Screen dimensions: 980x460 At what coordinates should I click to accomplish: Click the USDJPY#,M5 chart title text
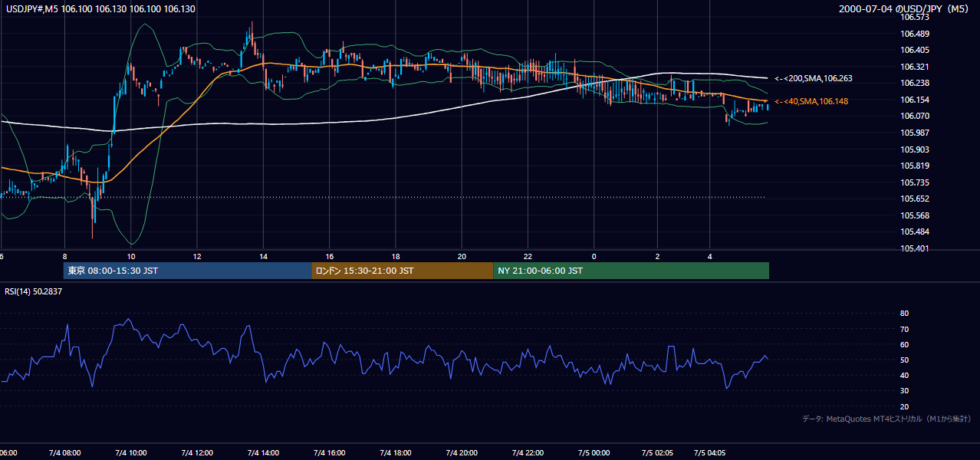point(100,9)
